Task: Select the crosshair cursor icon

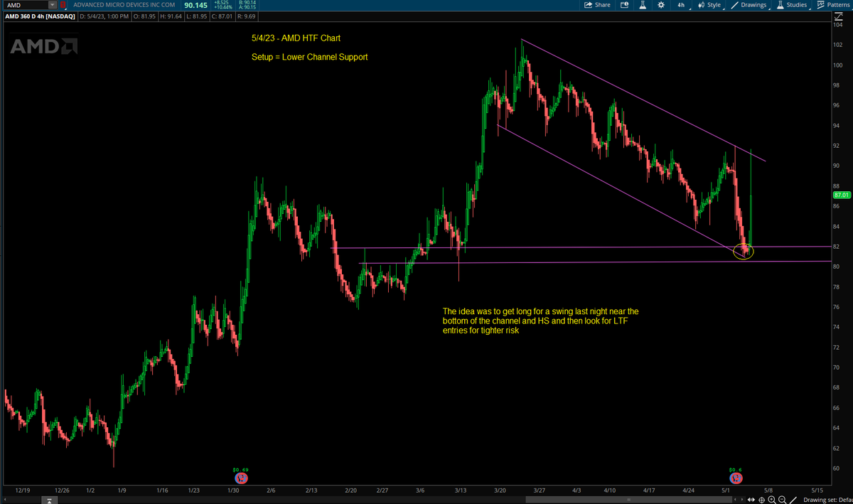Action: pos(761,500)
